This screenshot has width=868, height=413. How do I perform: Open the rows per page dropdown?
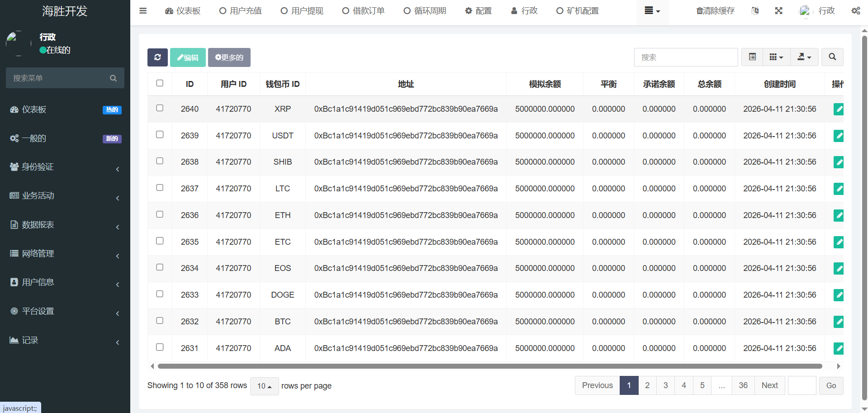(264, 386)
